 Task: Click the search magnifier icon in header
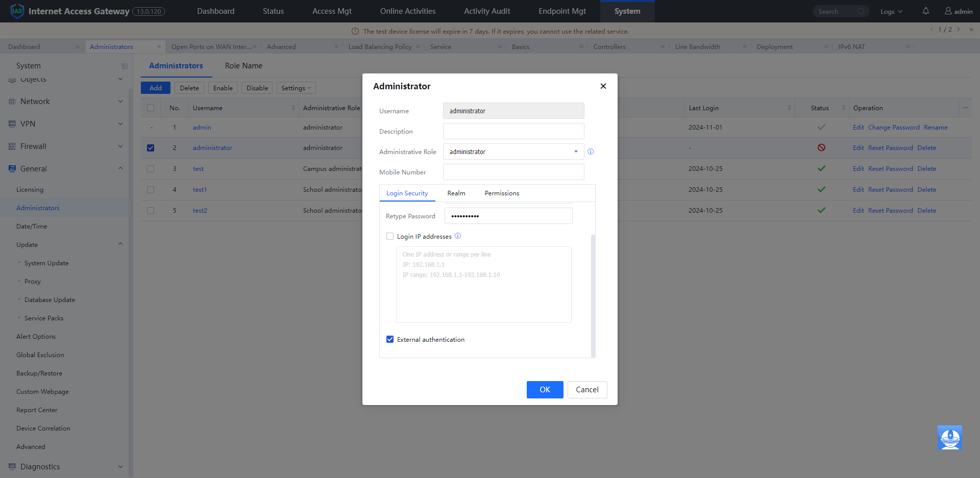(862, 11)
